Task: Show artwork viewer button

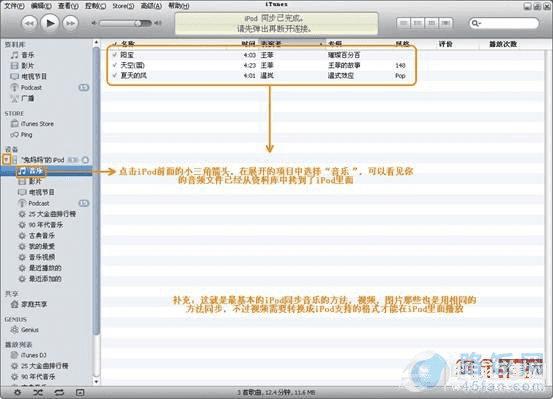Action: point(80,392)
